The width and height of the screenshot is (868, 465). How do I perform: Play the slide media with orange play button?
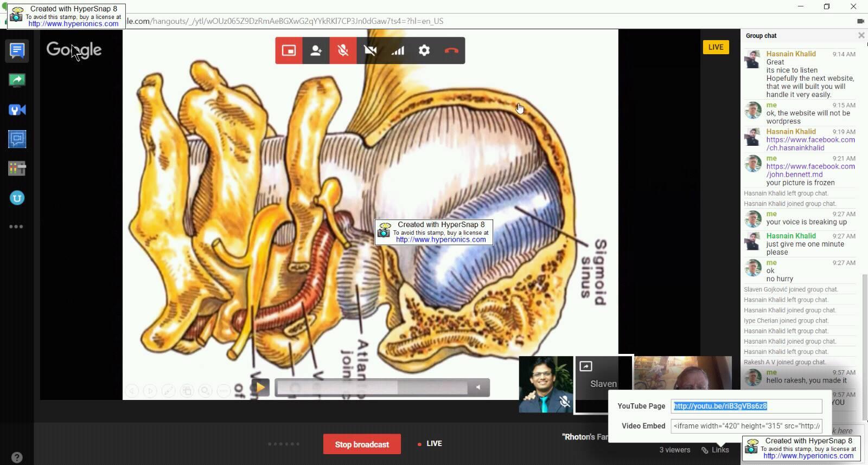(260, 387)
